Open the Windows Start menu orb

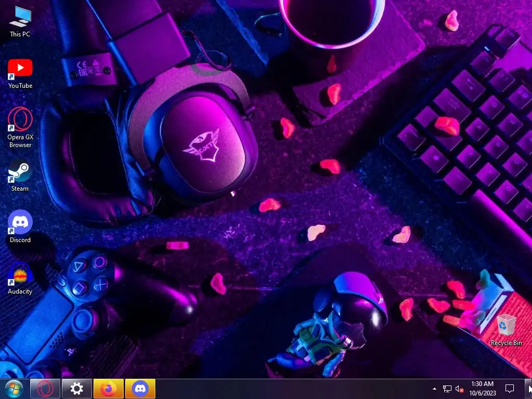tap(14, 389)
